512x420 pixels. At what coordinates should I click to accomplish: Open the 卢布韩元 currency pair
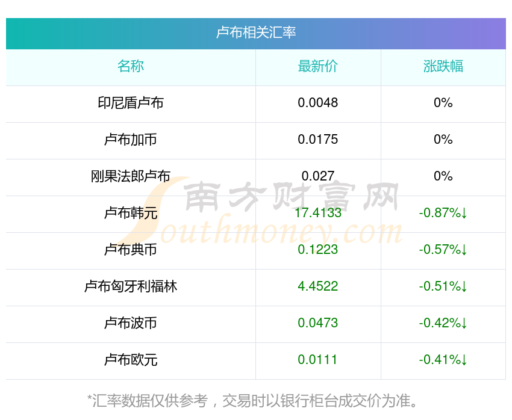(131, 213)
